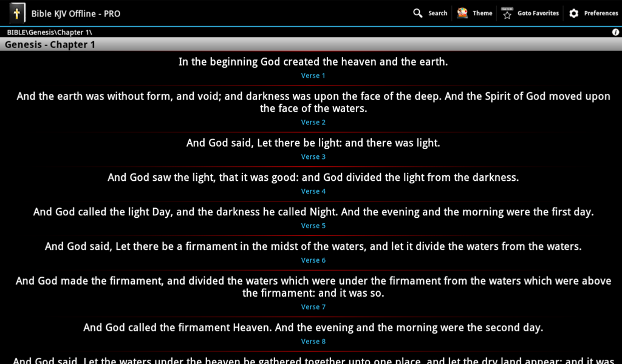
Task: Select the firmament verse text of Verse 6
Action: (313, 246)
